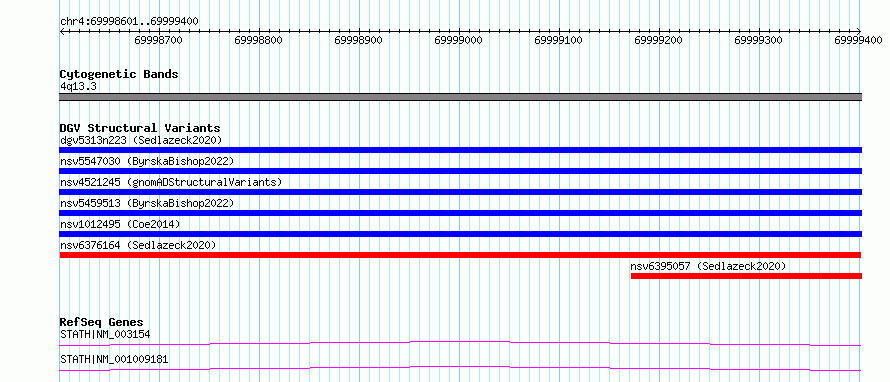This screenshot has height=382, width=890.
Task: Click the magenta intron line of STATH|NM_001009181
Action: click(460, 368)
